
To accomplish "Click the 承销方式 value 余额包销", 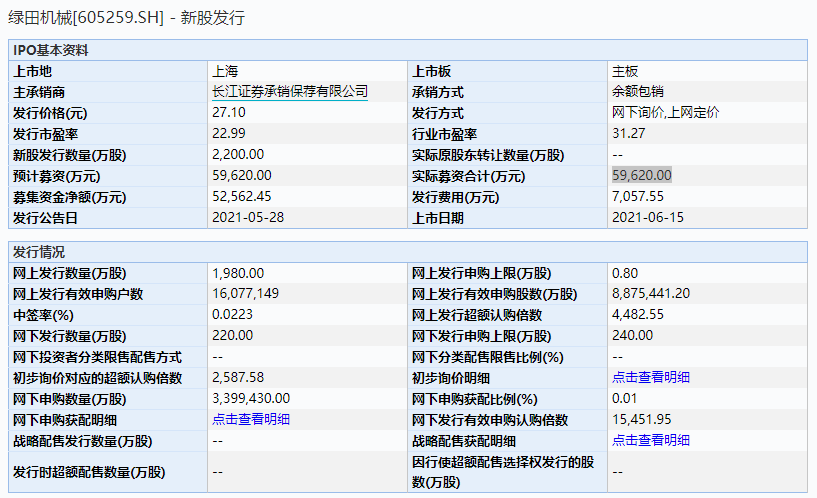I will click(x=638, y=92).
